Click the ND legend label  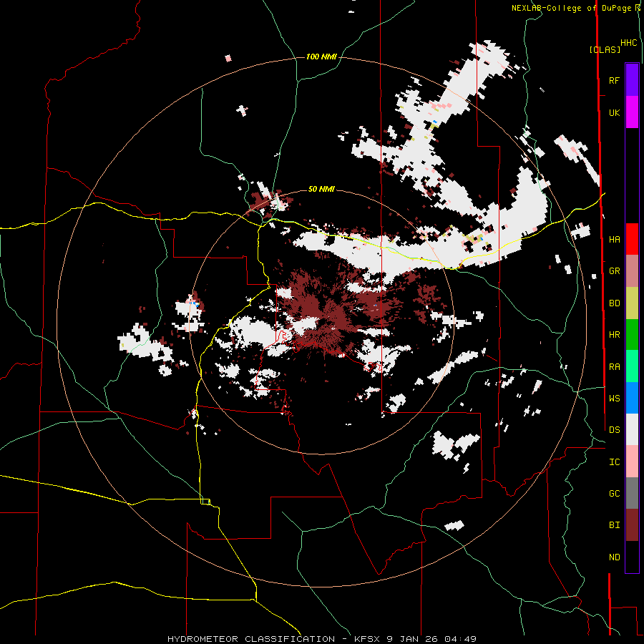tap(614, 557)
